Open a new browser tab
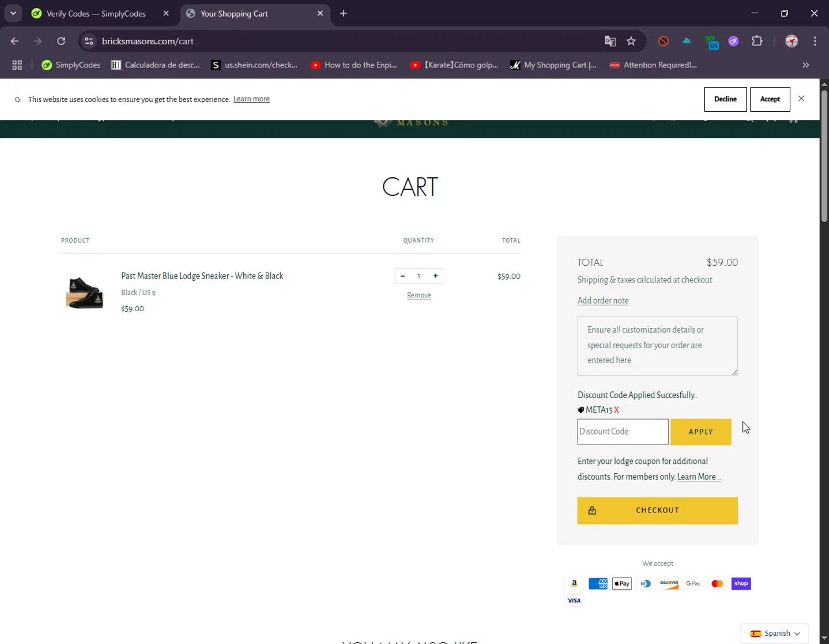Viewport: 829px width, 644px height. pos(343,13)
